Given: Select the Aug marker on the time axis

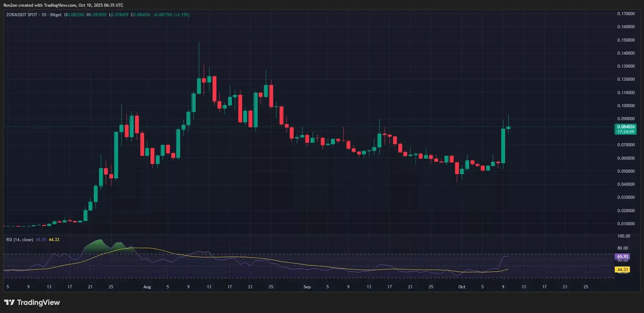Looking at the screenshot, I should pos(147,287).
